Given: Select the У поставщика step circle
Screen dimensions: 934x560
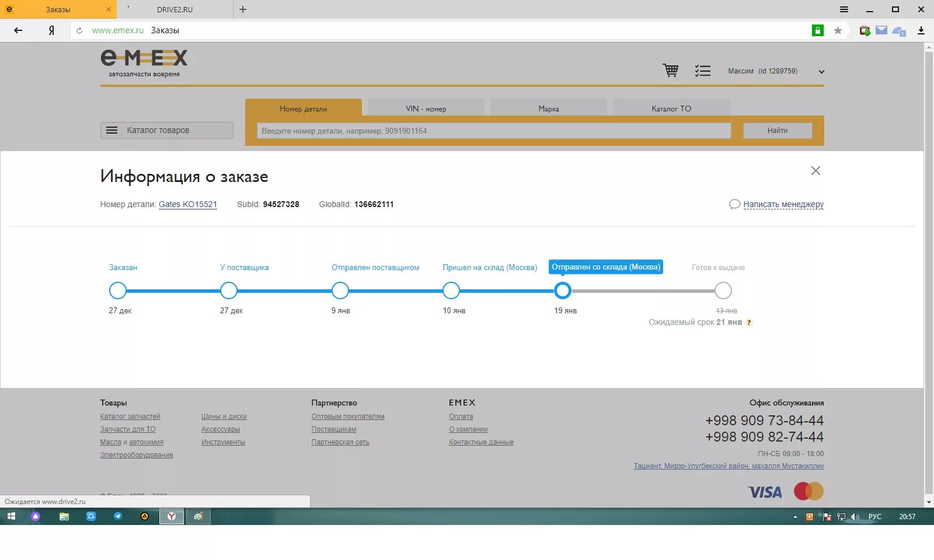Looking at the screenshot, I should pos(229,290).
